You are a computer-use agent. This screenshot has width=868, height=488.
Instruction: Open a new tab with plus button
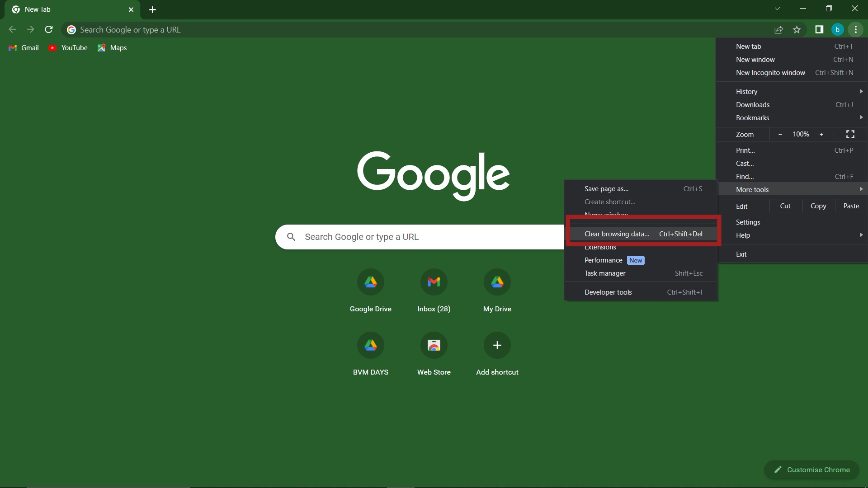(152, 9)
